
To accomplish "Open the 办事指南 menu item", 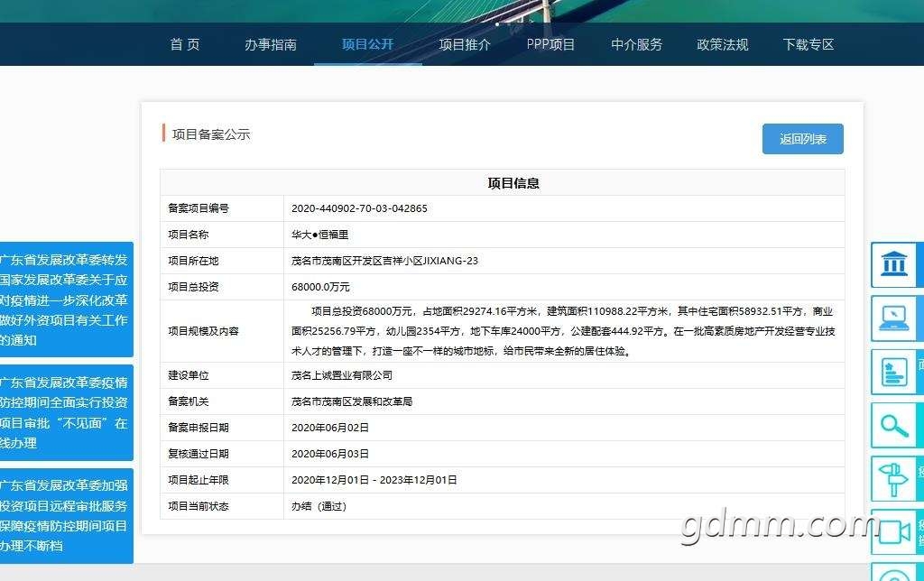I will click(x=271, y=44).
